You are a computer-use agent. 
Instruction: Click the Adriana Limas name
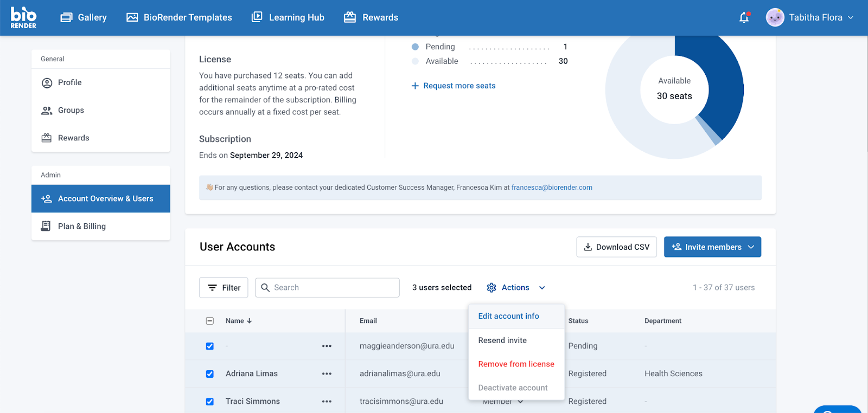pos(252,373)
